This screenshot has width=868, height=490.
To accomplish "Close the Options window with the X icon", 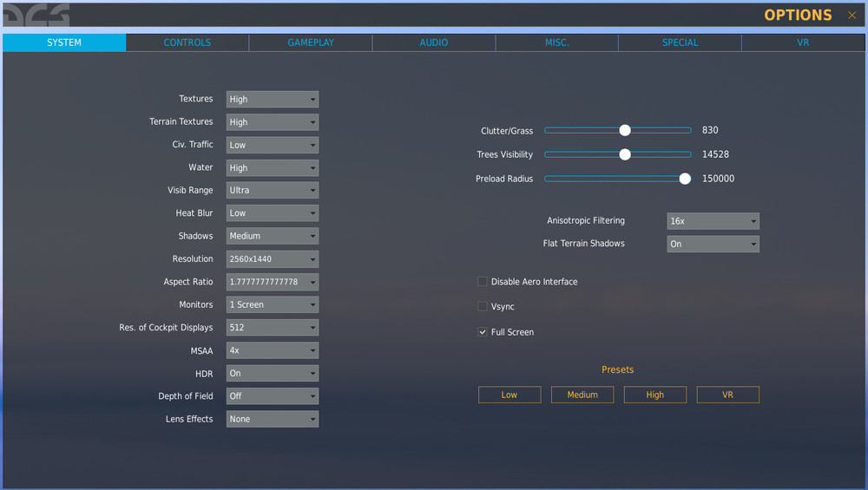I will (852, 16).
